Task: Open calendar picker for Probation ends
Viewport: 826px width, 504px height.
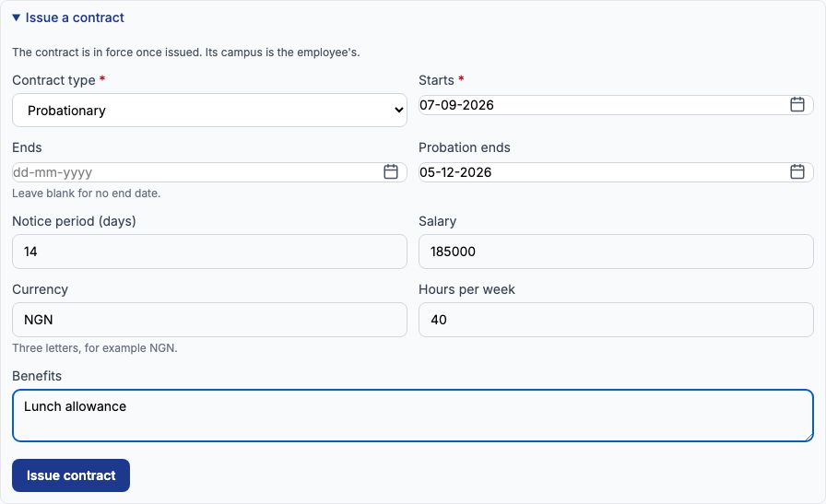Action: tap(797, 171)
